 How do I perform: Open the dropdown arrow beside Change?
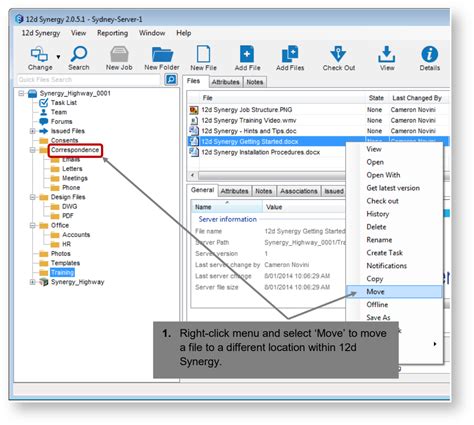click(58, 57)
